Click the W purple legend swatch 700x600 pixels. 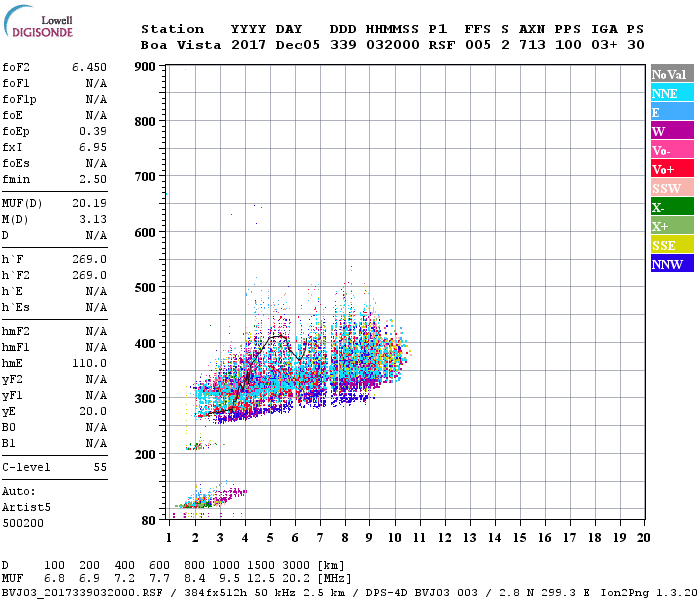pos(672,131)
